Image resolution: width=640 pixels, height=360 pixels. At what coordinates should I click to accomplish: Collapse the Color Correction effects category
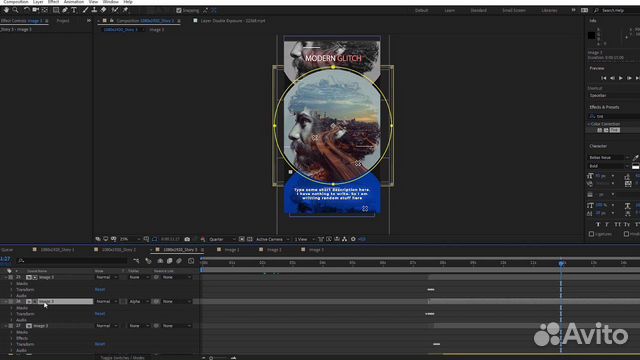589,124
